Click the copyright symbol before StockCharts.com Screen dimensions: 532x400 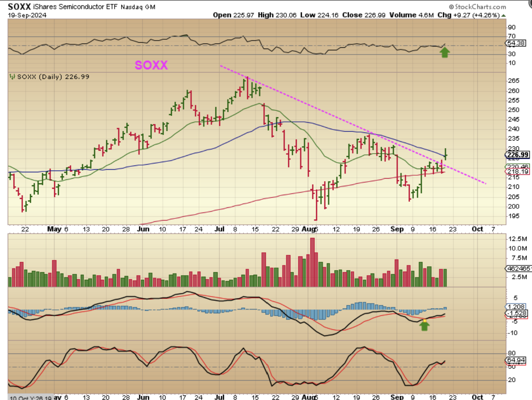coord(452,7)
